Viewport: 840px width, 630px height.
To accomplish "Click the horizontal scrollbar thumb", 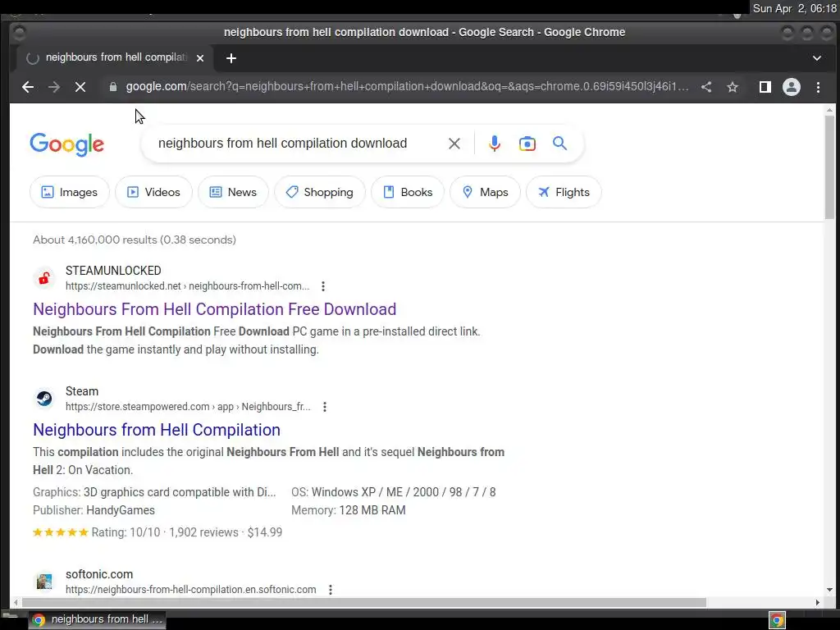I will pos(363,603).
